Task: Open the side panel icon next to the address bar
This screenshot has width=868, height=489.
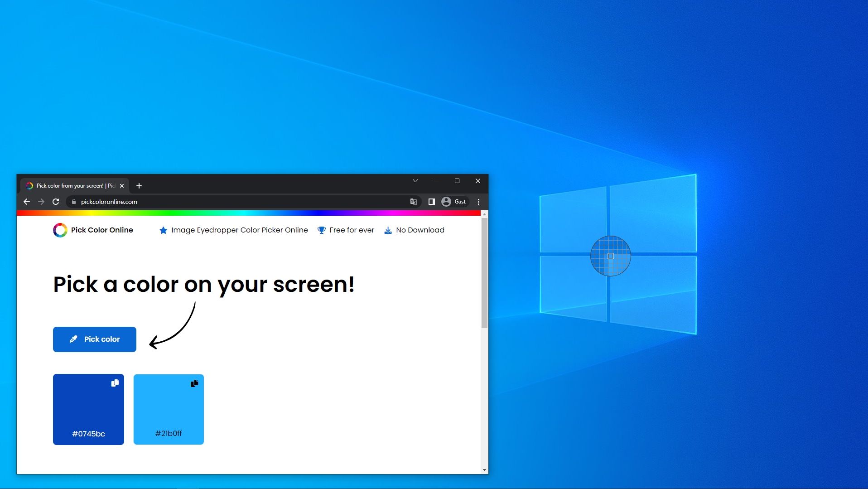Action: click(x=431, y=202)
